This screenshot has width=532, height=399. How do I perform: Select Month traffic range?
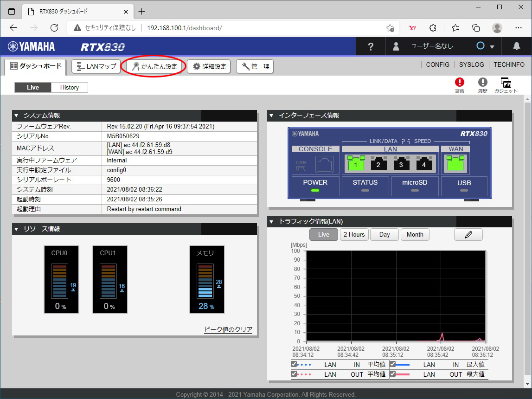click(415, 234)
